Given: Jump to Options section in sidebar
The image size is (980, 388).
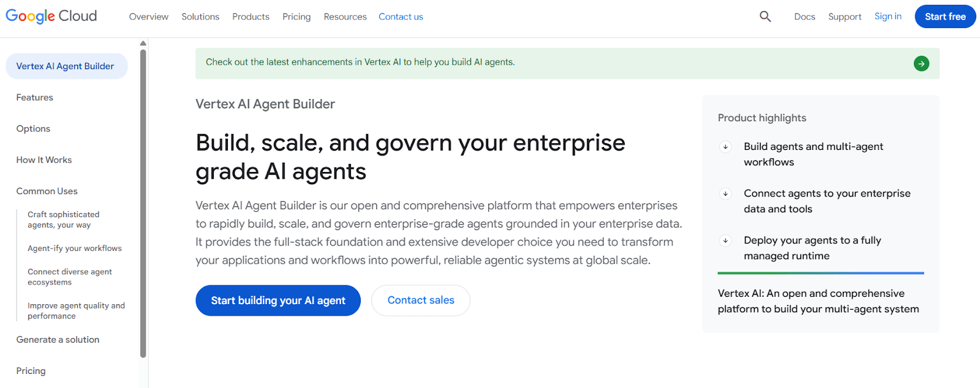Looking at the screenshot, I should (33, 129).
